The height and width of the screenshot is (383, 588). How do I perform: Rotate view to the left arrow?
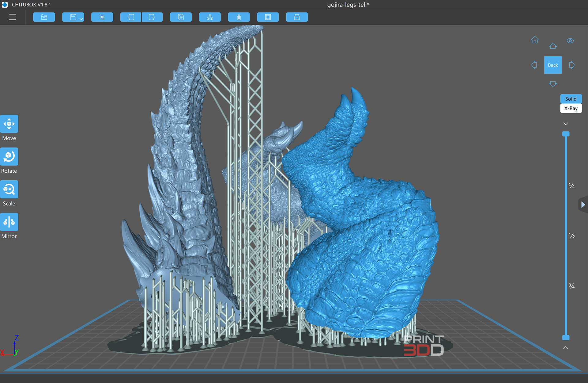coord(534,65)
